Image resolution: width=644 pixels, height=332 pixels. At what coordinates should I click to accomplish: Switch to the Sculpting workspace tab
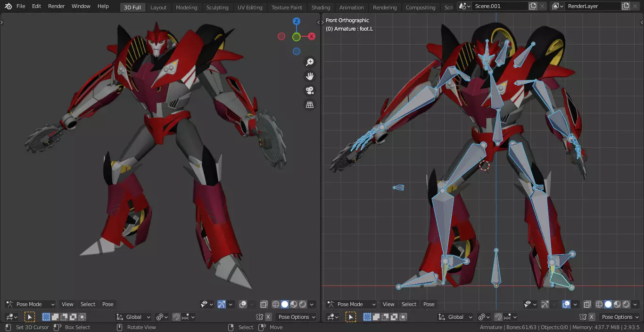[x=217, y=8]
